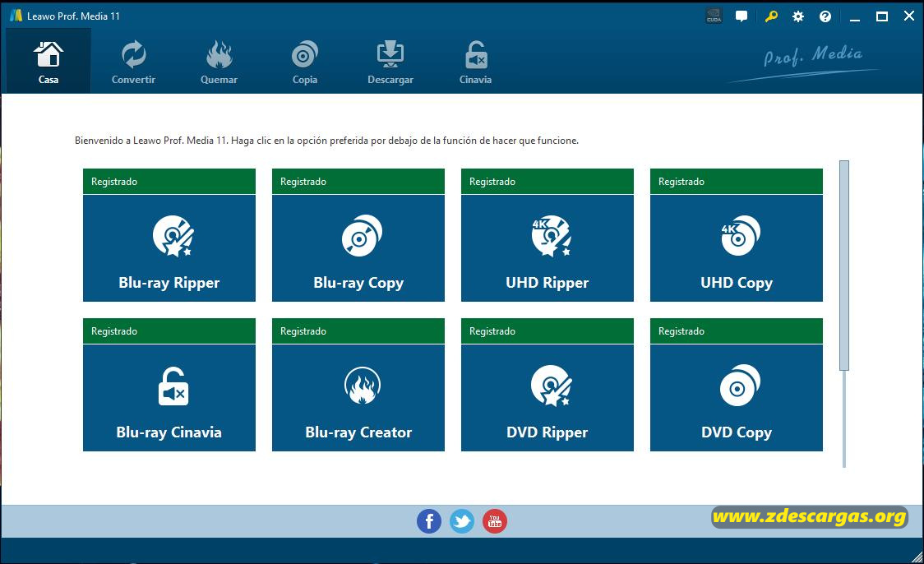
Task: Open the Casa home tab
Action: 49,62
